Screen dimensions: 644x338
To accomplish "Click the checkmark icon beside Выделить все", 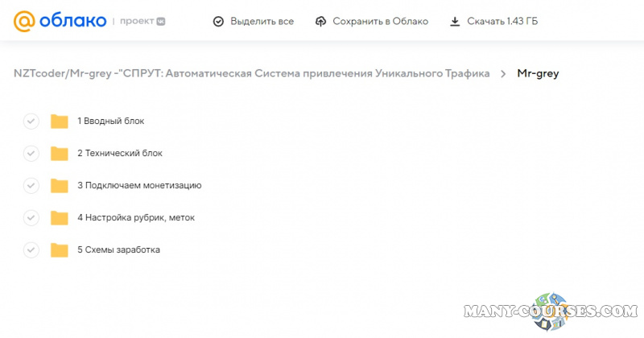I will coord(218,22).
